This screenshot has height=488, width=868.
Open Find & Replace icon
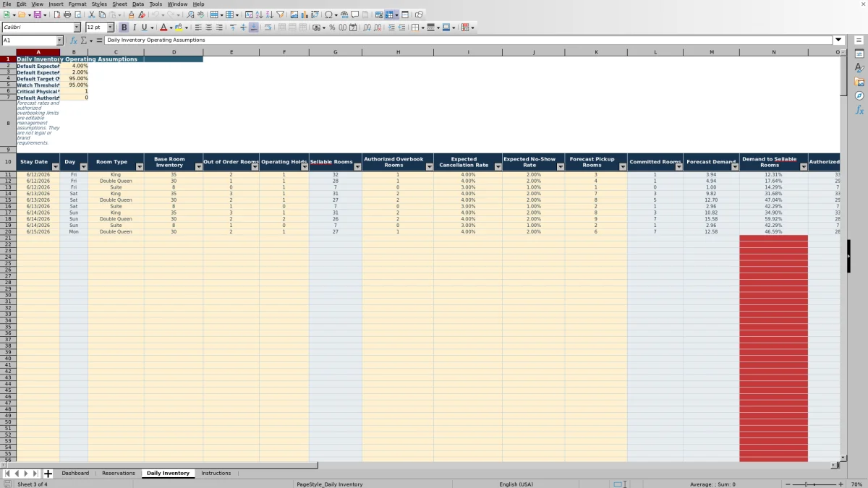coord(190,14)
